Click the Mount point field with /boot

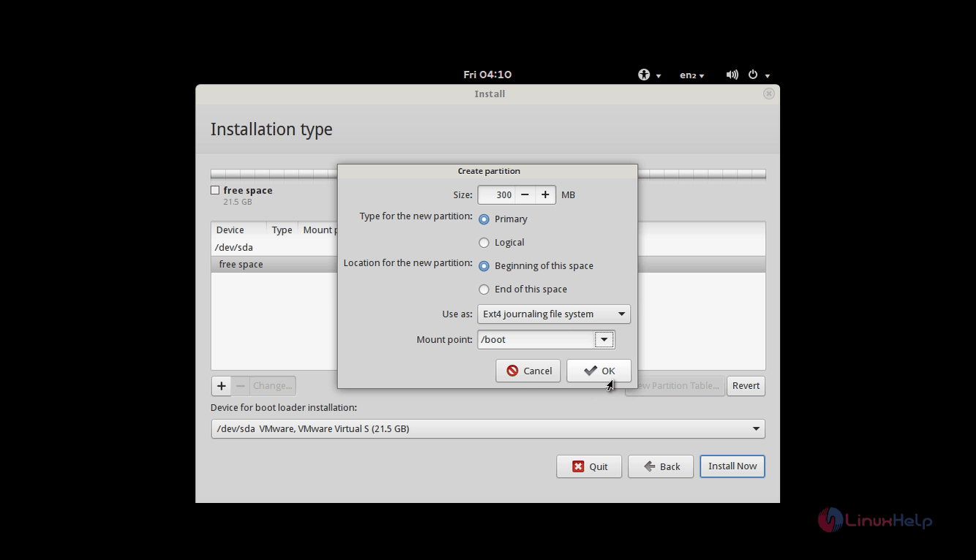536,339
